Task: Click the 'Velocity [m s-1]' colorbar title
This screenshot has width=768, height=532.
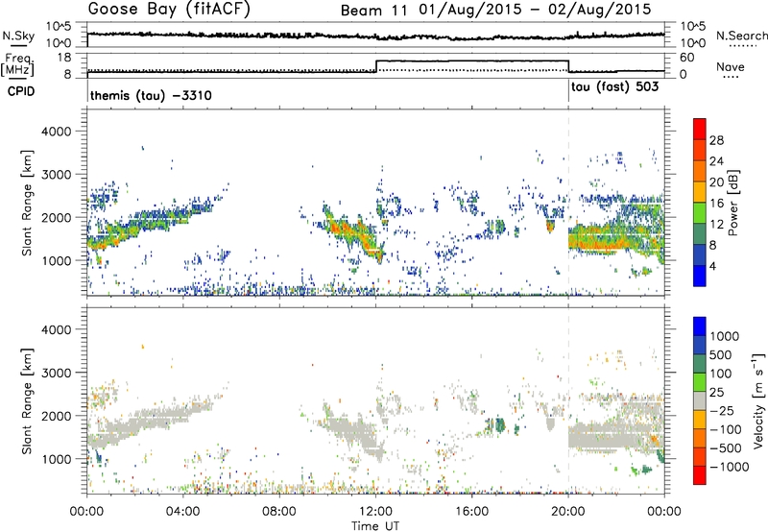Action: (758, 400)
